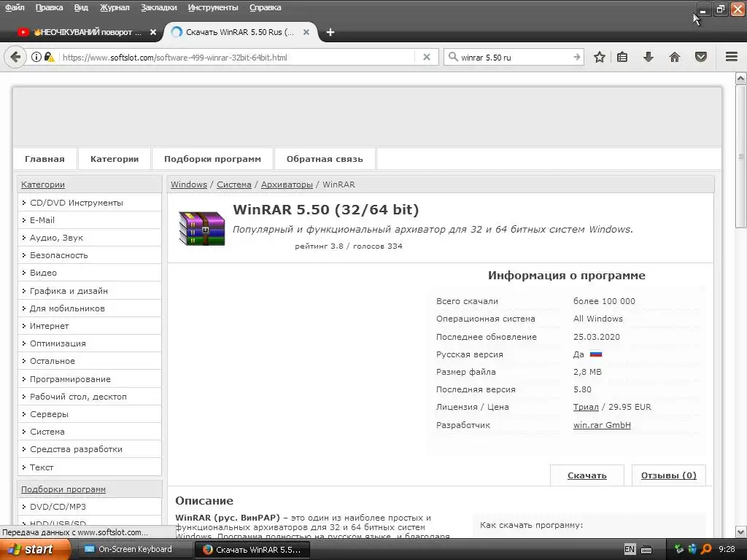Bookmark this page with the star icon
Image resolution: width=747 pixels, height=560 pixels.
pyautogui.click(x=600, y=57)
